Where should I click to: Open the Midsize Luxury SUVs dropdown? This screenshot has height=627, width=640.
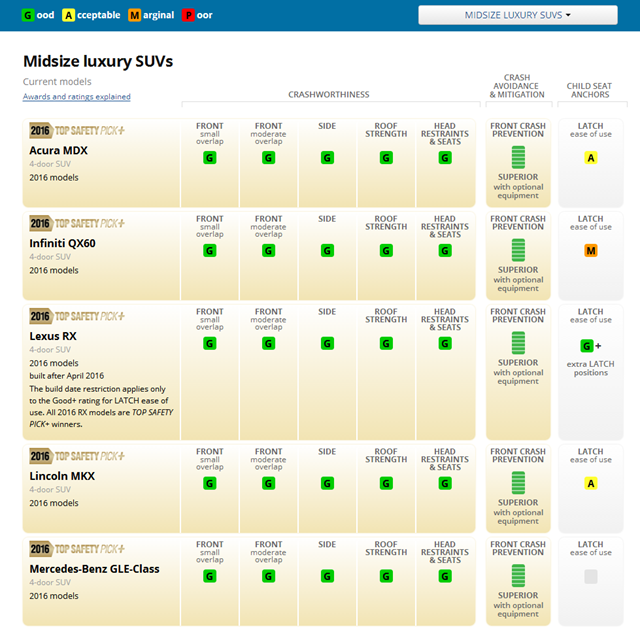(518, 15)
